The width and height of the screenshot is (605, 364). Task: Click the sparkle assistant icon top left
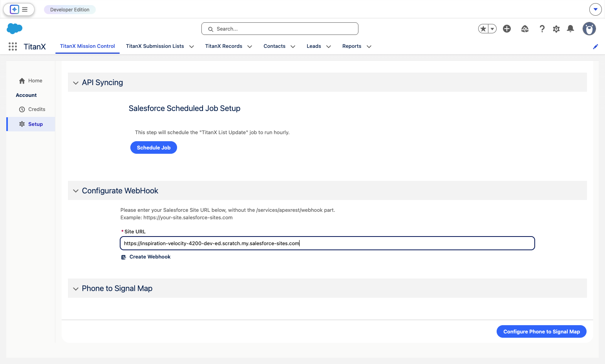(x=15, y=9)
